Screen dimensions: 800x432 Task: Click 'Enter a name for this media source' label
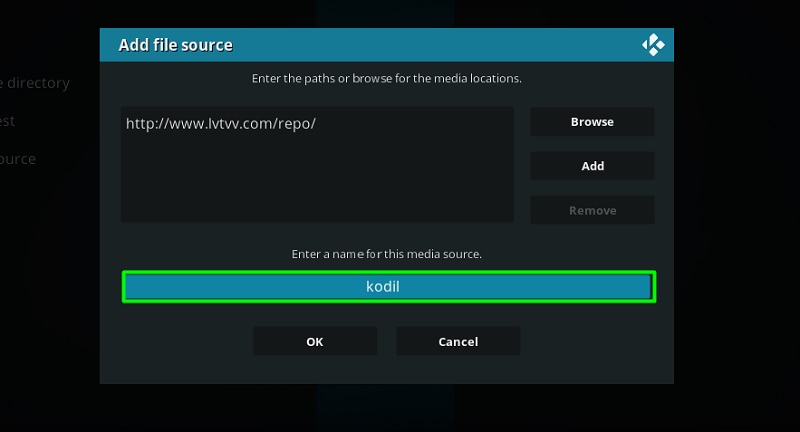(387, 254)
